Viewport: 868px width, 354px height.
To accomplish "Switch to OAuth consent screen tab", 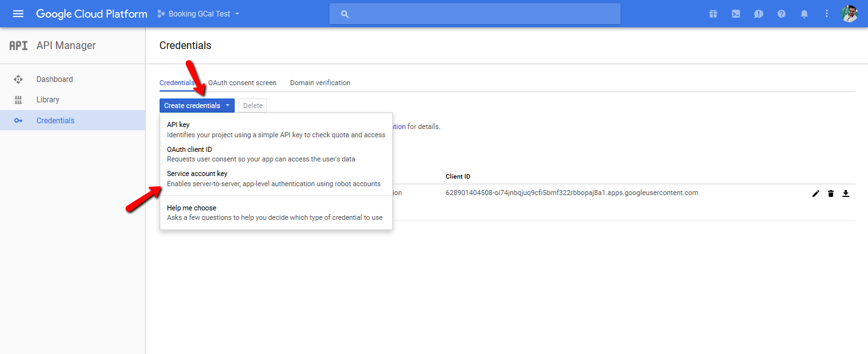I will pos(242,83).
